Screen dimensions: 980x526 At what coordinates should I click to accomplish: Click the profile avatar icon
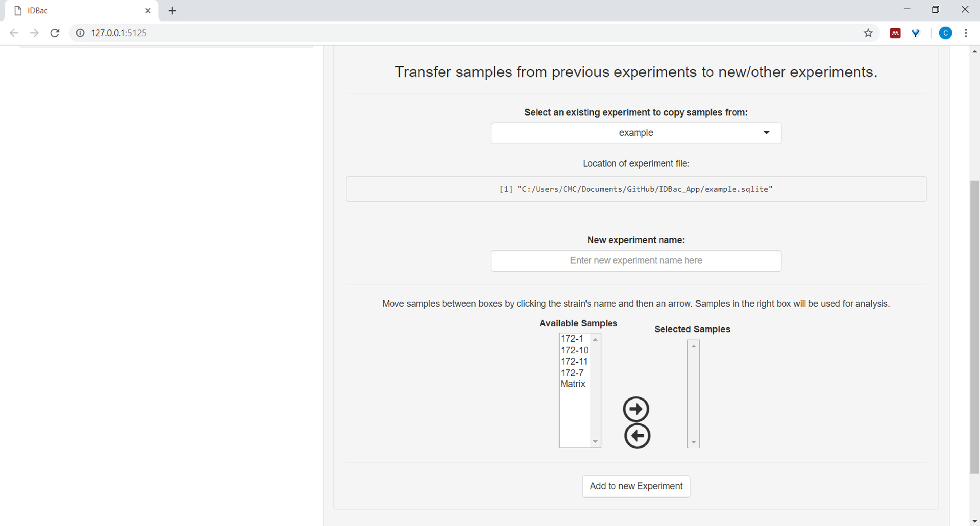click(x=945, y=33)
